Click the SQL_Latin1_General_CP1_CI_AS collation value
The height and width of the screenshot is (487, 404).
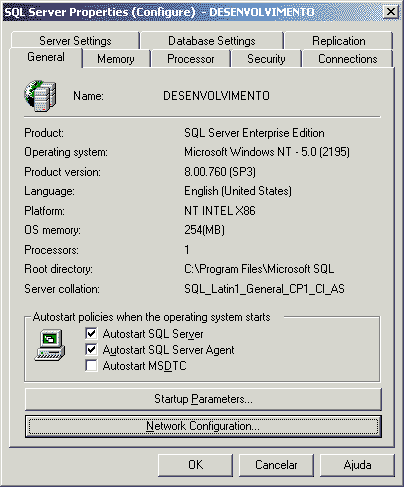(264, 289)
